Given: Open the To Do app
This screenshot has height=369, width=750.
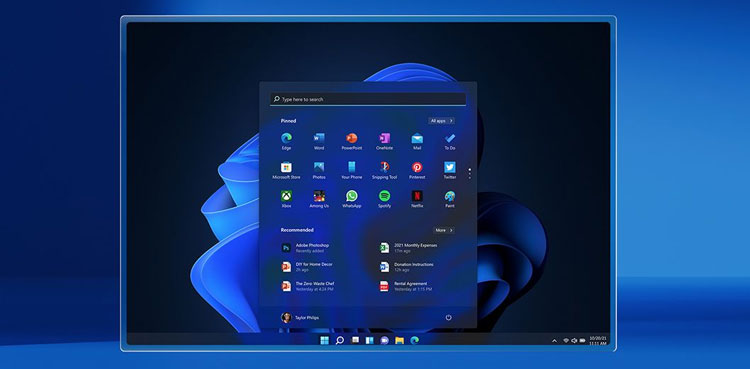Looking at the screenshot, I should point(450,141).
